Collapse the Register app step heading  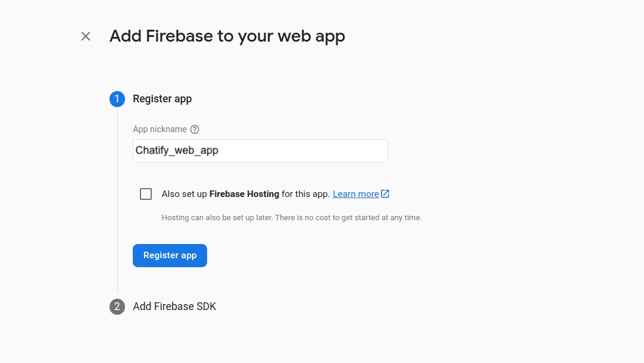tap(162, 99)
